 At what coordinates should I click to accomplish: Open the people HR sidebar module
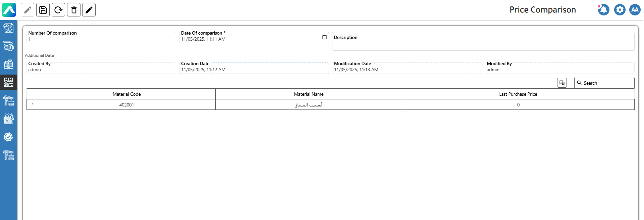coord(8,119)
